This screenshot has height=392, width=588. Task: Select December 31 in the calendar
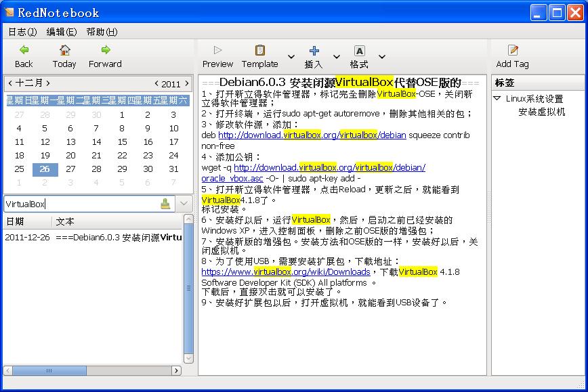coord(173,169)
